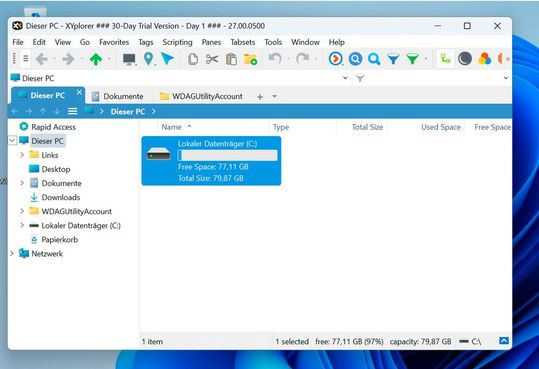This screenshot has height=369, width=539.
Task: Click breadcrumb bar hamburger icon
Action: 72,111
